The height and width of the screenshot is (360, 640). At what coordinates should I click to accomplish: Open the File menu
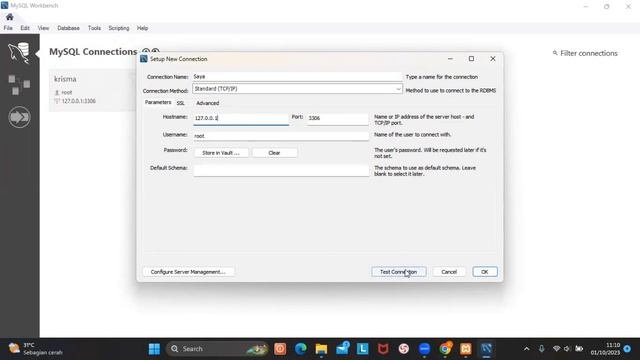point(8,28)
